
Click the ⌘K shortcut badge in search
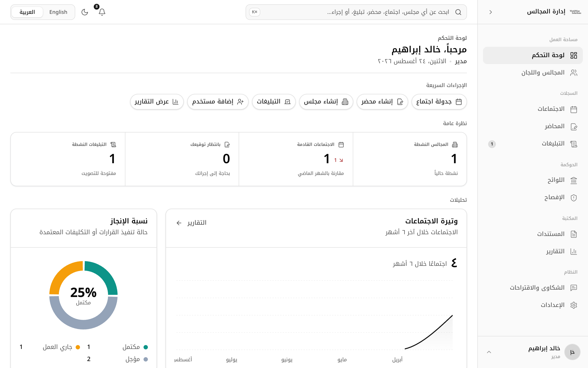[x=255, y=12]
